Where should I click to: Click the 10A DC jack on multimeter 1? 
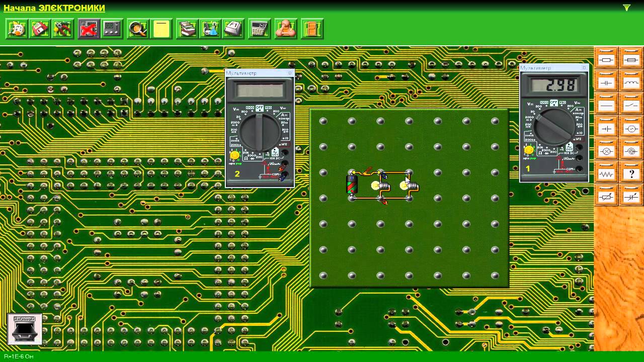coord(579,148)
